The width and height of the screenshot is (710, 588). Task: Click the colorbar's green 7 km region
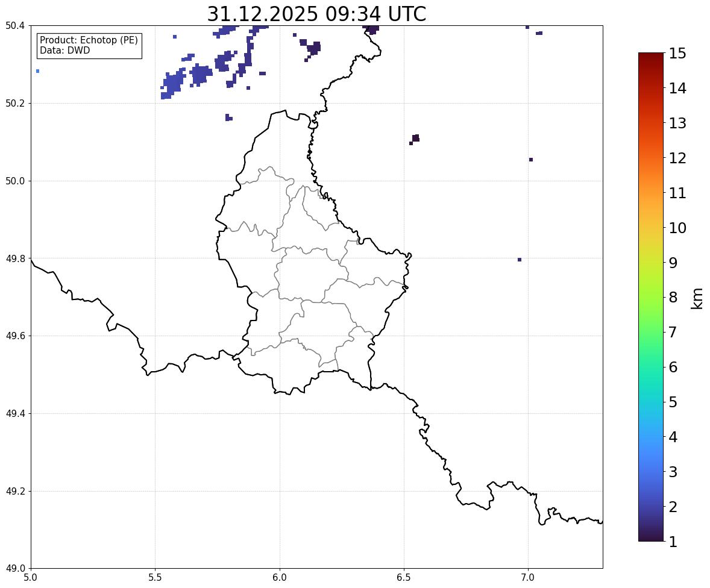[x=651, y=332]
